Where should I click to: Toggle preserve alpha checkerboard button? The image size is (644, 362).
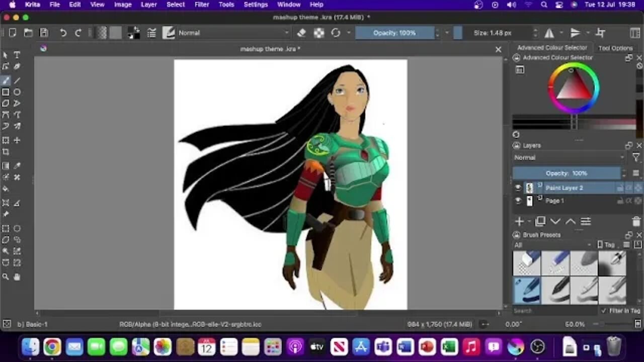(x=319, y=33)
